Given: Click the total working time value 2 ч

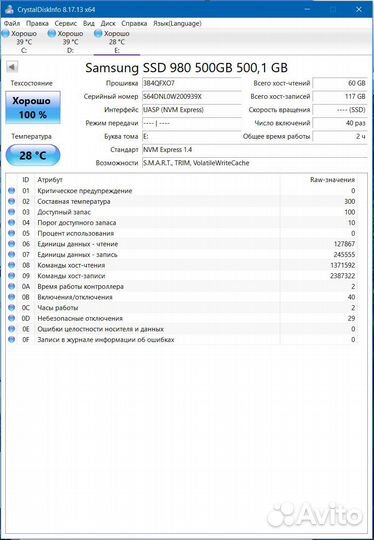Looking at the screenshot, I should pos(340,136).
